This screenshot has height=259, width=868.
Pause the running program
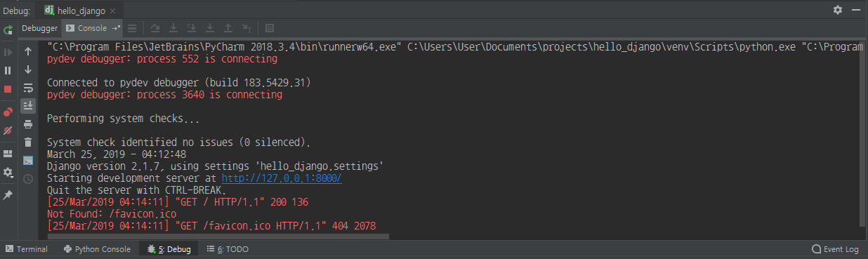pos(8,70)
